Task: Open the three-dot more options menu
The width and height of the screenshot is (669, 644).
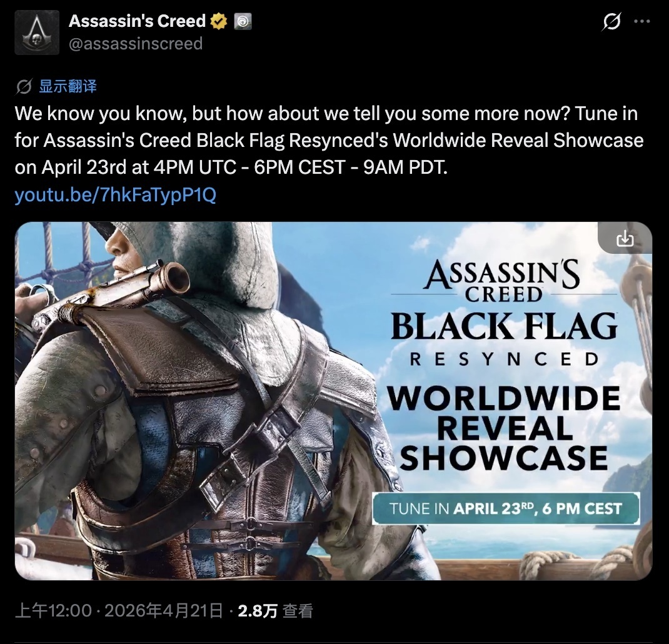Action: pos(642,21)
